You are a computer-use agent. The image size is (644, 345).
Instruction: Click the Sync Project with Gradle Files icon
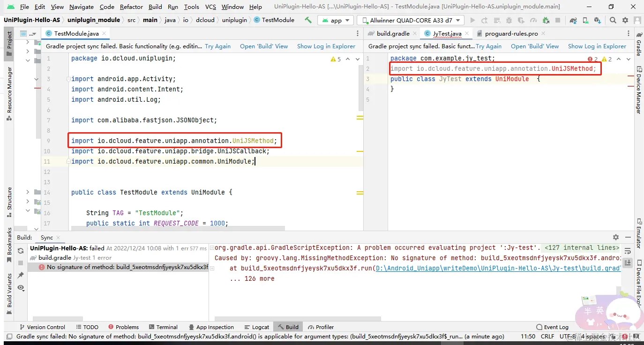tap(573, 20)
